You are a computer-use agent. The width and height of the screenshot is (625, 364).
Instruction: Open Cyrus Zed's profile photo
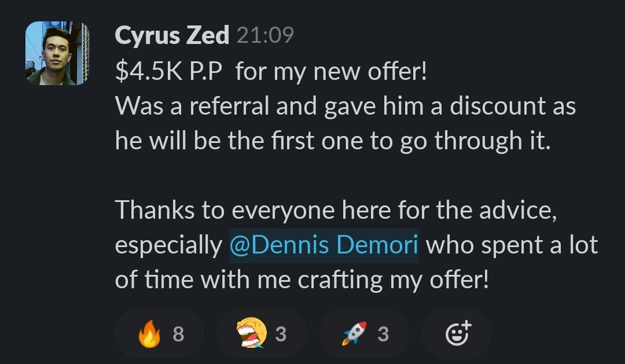[x=57, y=53]
